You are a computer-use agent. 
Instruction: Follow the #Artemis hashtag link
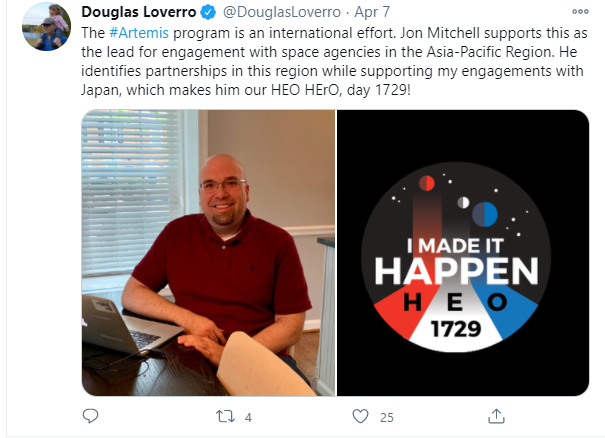tap(139, 33)
